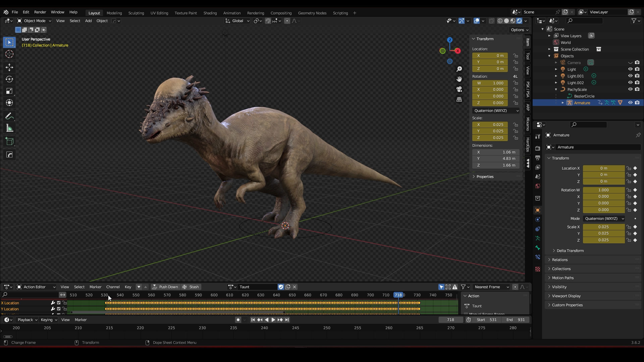The image size is (644, 362).
Task: Open the Scene properties tab icon
Action: coord(538,176)
